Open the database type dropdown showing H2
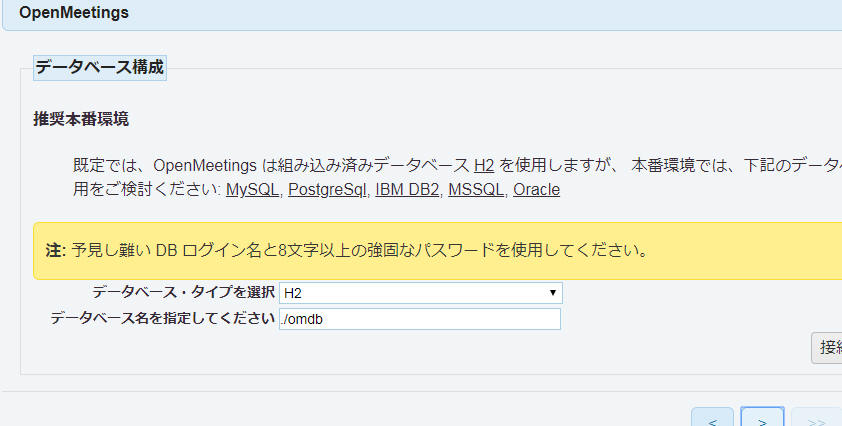Viewport: 842px width, 426px height. [418, 293]
